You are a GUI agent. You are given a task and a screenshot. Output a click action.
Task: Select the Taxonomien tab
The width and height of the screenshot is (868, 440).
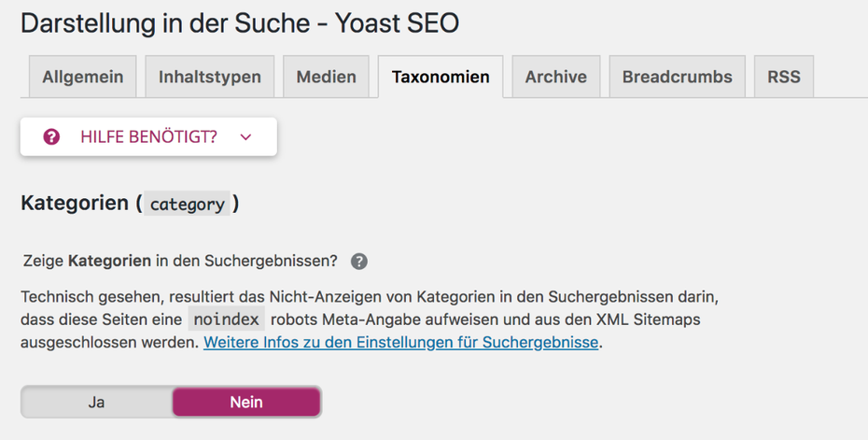441,77
